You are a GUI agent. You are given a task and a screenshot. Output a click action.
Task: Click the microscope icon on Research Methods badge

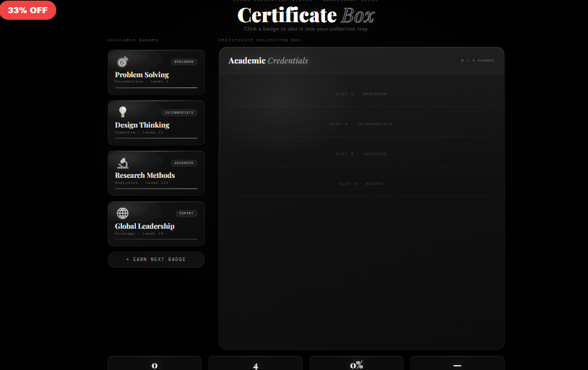click(x=123, y=162)
